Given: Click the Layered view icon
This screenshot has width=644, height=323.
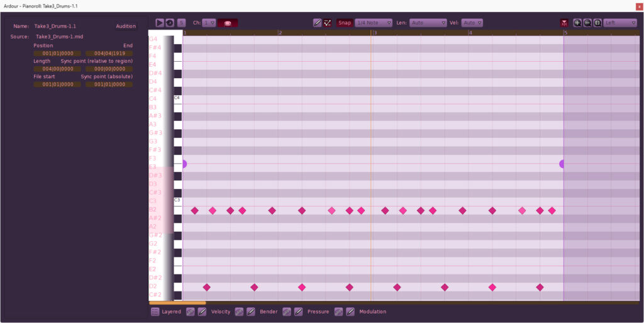Looking at the screenshot, I should (155, 312).
